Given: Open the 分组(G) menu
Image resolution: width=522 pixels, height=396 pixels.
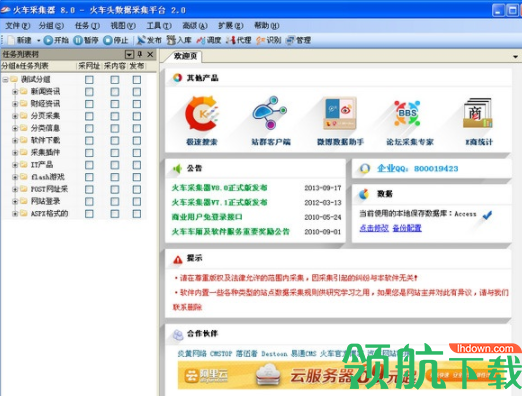Looking at the screenshot, I should [51, 26].
